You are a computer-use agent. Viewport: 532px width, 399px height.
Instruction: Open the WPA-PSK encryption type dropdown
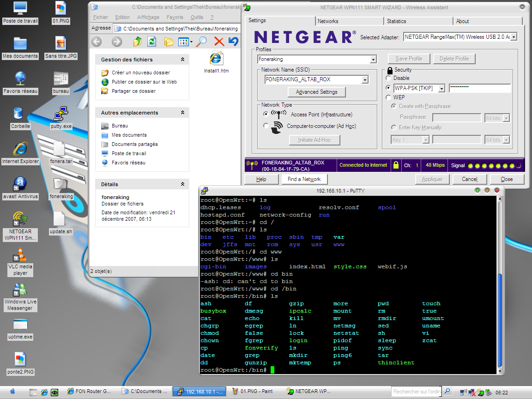441,89
